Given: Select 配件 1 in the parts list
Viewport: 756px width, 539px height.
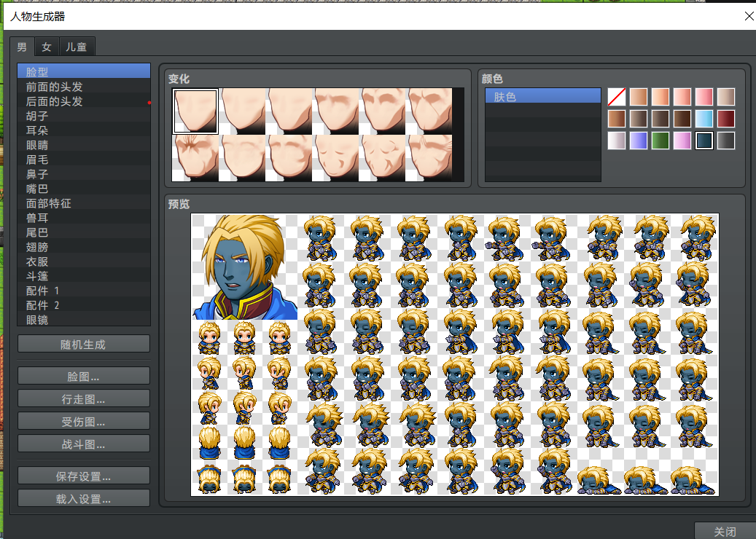Looking at the screenshot, I should 84,291.
